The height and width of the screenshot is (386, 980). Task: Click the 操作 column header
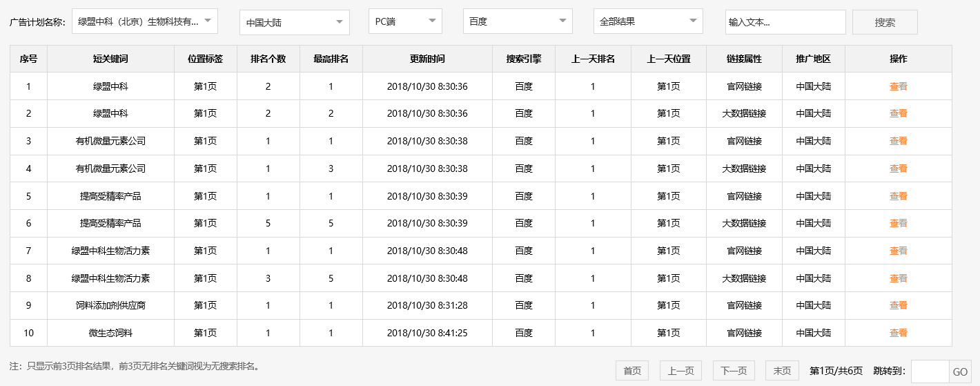(898, 59)
